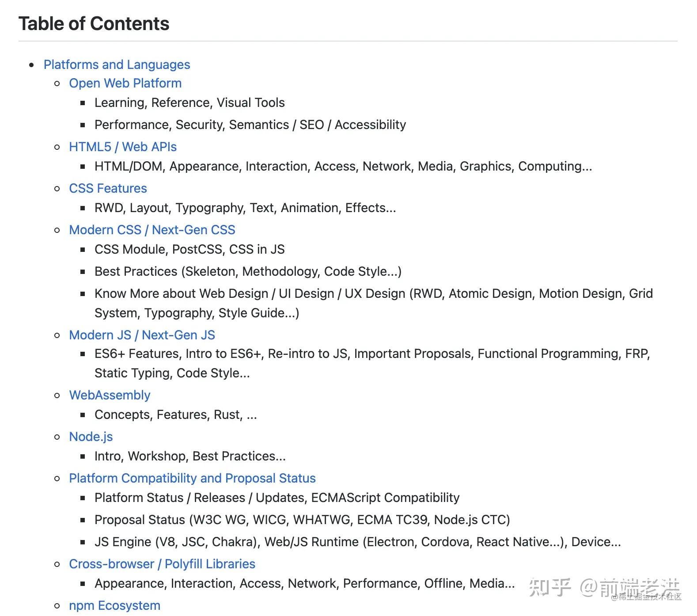Click the Best Practices (Skeleton, Methodology) item
This screenshot has width=697, height=616.
click(x=248, y=271)
